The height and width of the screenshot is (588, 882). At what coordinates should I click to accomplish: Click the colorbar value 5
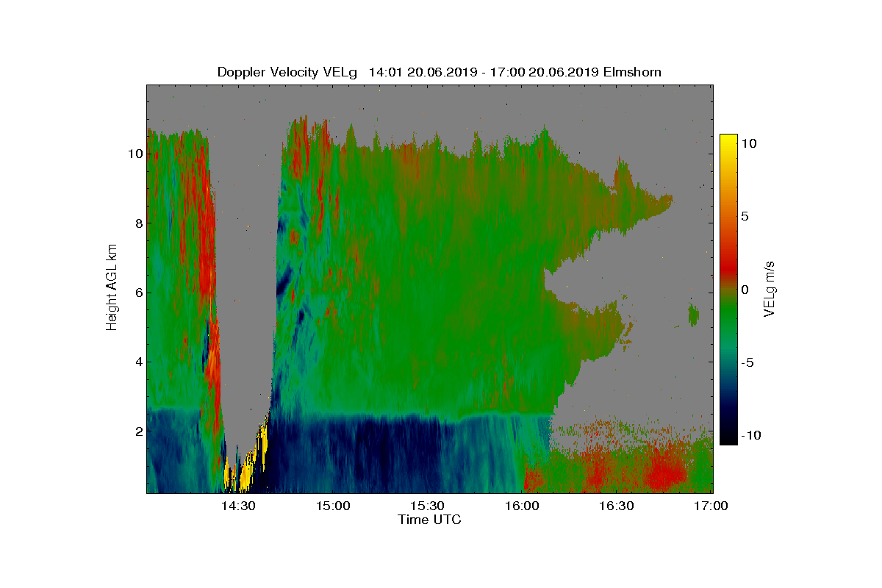click(745, 216)
